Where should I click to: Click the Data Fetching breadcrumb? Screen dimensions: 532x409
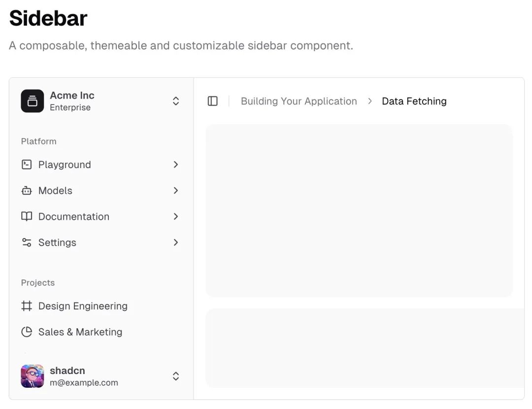coord(414,101)
